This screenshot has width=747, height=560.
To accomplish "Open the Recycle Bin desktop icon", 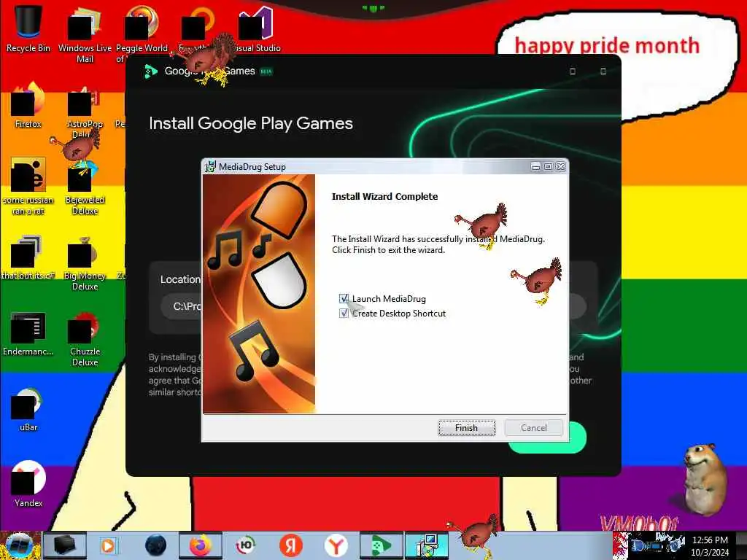I will [x=28, y=28].
